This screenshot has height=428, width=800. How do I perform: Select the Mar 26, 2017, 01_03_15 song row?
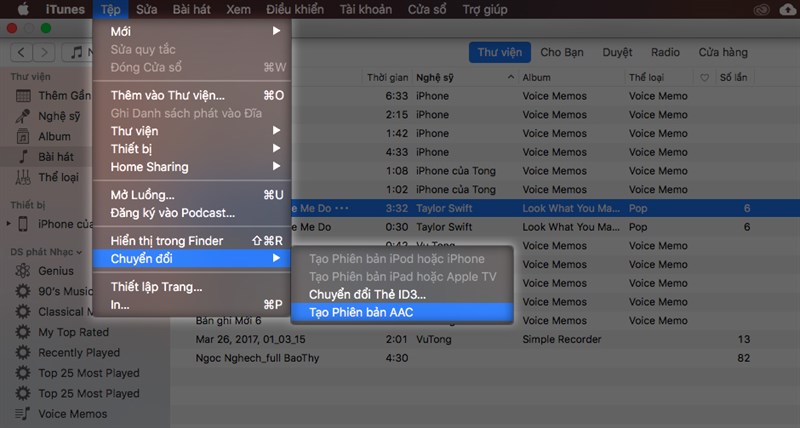click(485, 339)
